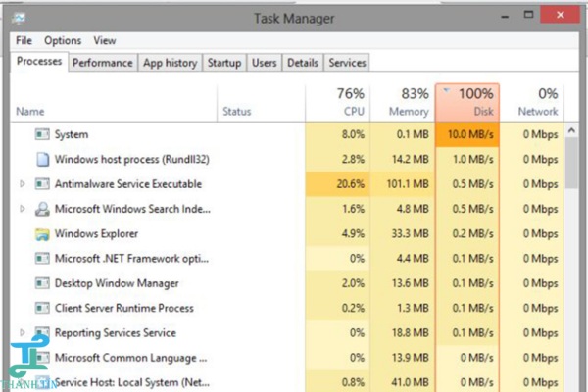Screen dimensions: 588x392
Task: Click the scrollbar up arrow
Action: point(571,130)
